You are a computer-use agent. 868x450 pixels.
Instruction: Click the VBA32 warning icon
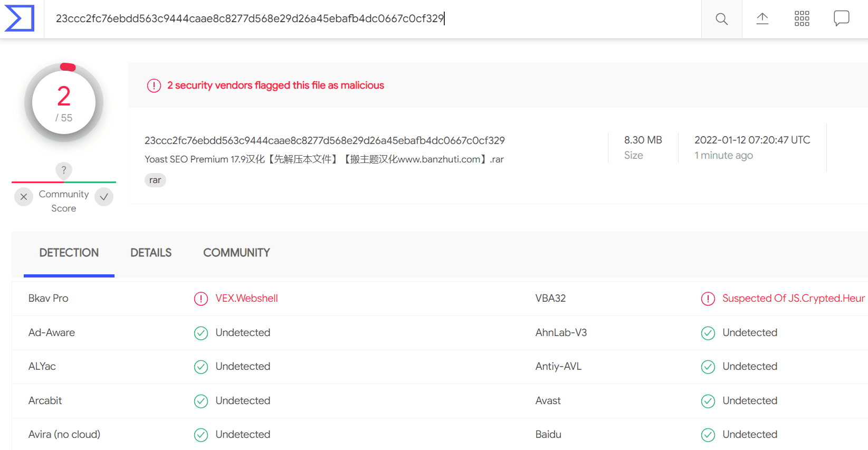pyautogui.click(x=708, y=299)
